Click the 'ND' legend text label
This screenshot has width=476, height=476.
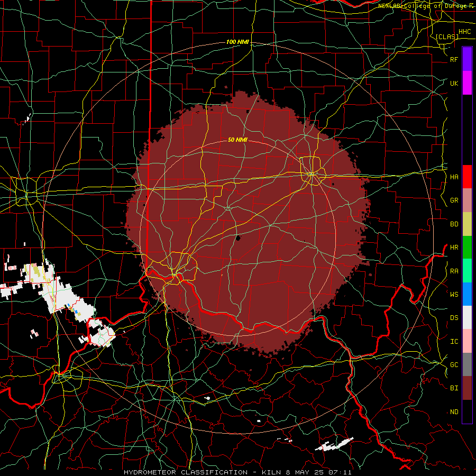pyautogui.click(x=454, y=412)
